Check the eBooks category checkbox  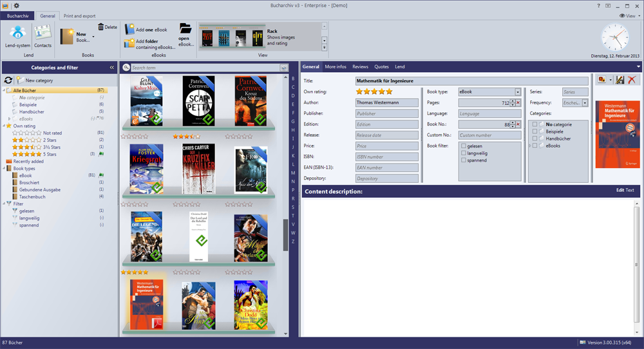click(535, 146)
